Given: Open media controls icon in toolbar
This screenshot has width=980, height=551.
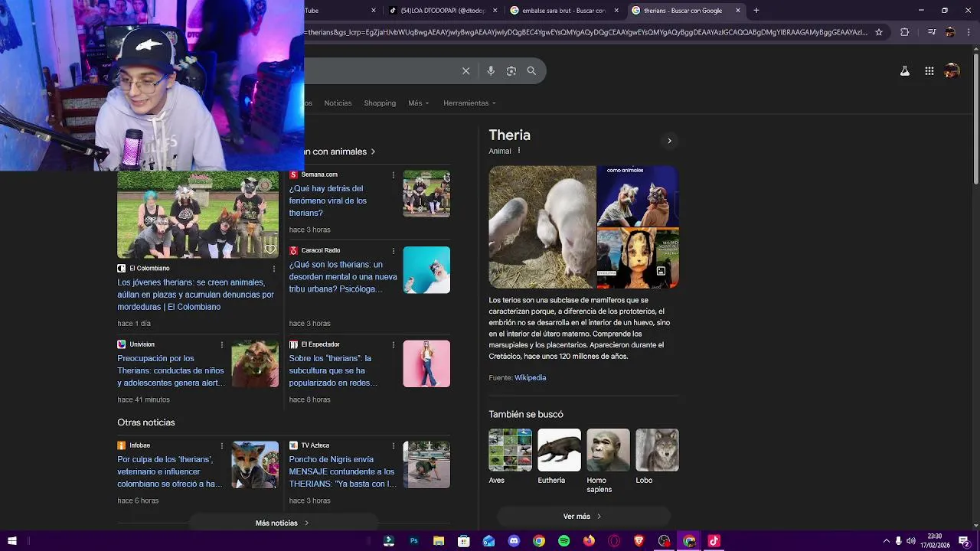Looking at the screenshot, I should (x=932, y=32).
